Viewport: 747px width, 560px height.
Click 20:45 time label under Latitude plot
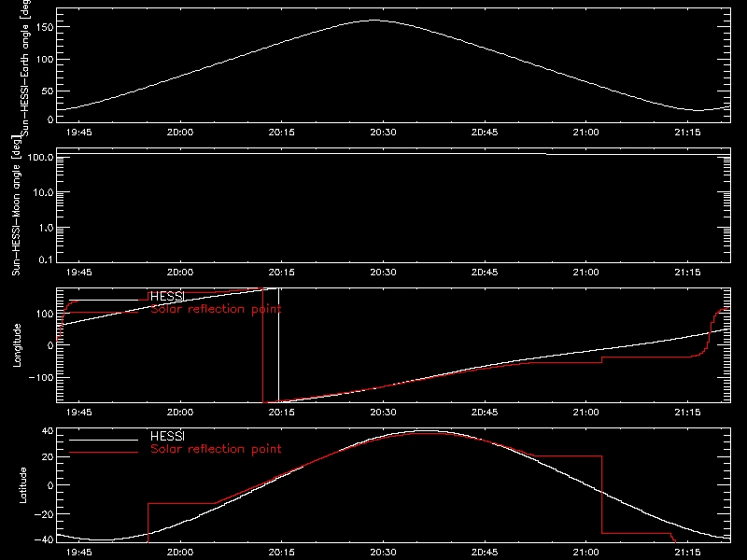tap(485, 553)
